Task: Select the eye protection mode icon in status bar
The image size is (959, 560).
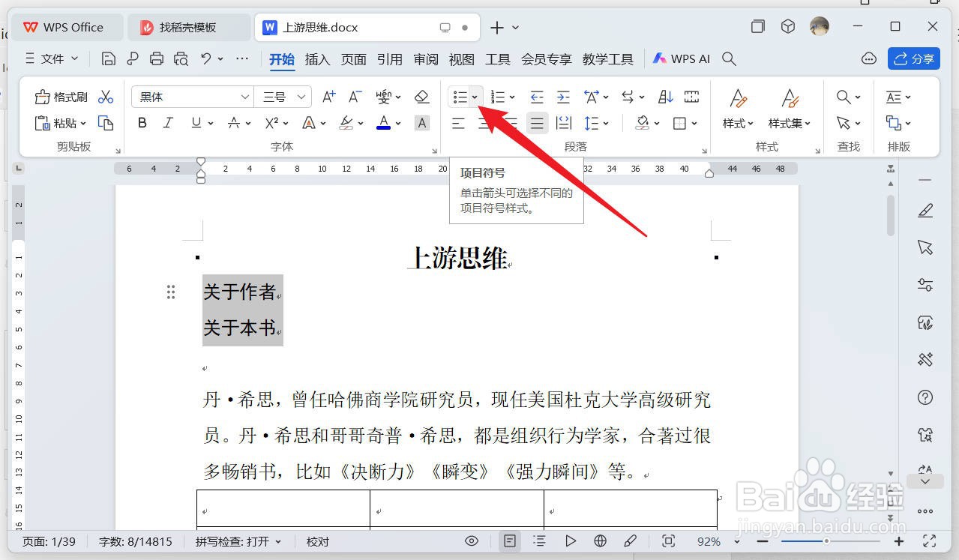Action: (x=472, y=541)
